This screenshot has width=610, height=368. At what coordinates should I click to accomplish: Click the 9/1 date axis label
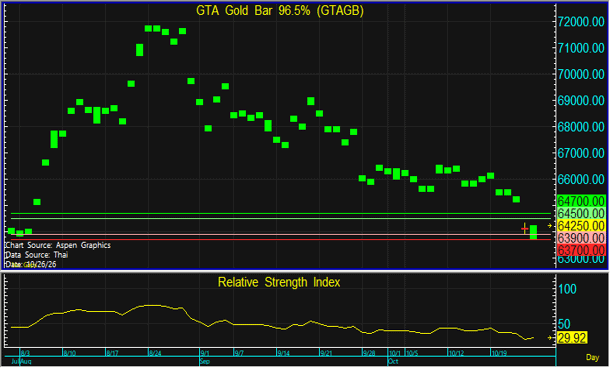click(205, 353)
